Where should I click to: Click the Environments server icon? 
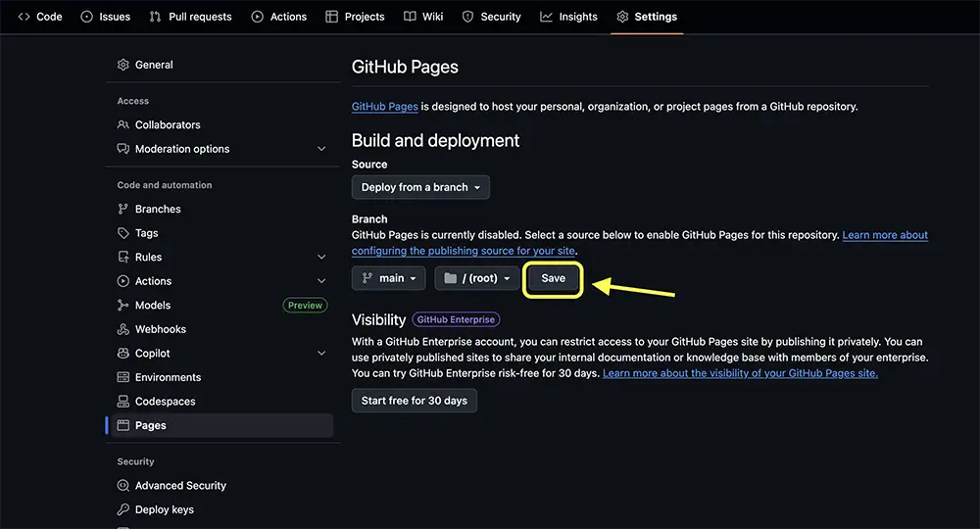[123, 377]
